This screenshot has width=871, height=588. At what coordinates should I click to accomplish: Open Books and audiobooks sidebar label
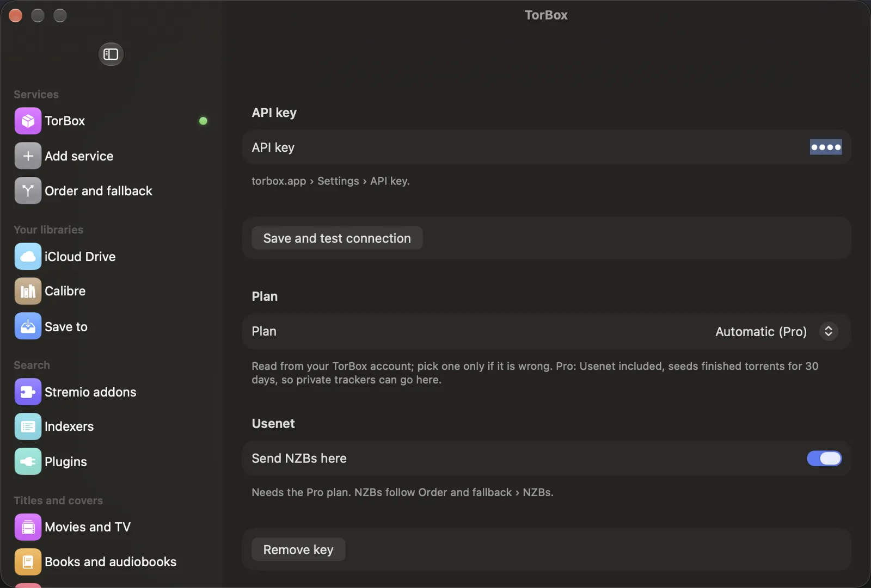pos(111,562)
